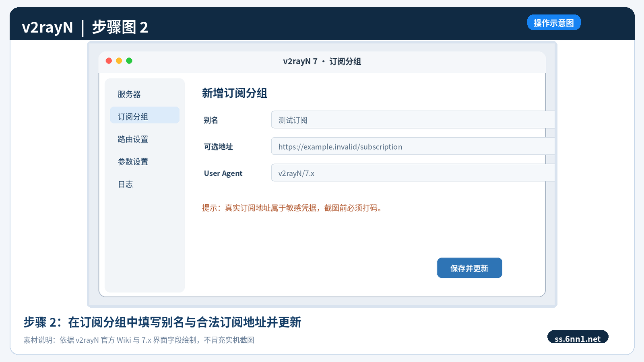The height and width of the screenshot is (362, 644).
Task: Click the 素材说明 footnote text
Action: coord(139,340)
